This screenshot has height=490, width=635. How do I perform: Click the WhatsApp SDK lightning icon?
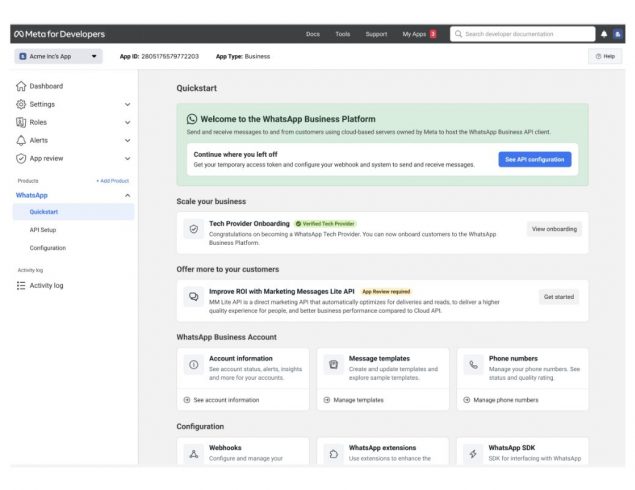[473, 454]
